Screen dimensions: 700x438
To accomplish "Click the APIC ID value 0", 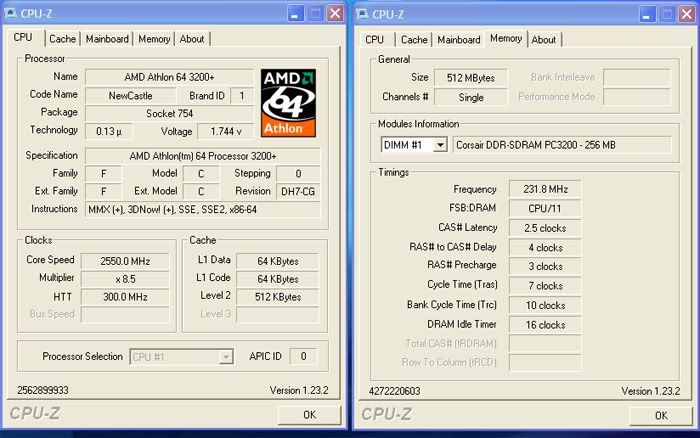I will (303, 356).
